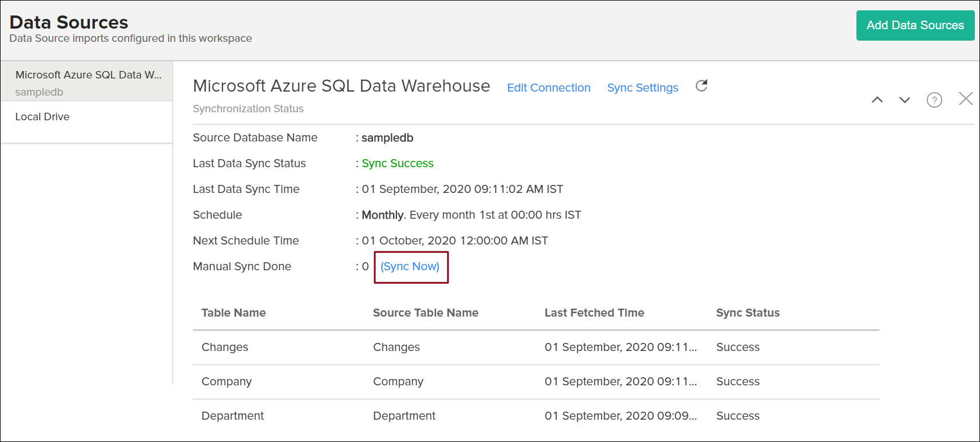
Task: Click the Source Table Name column header
Action: click(425, 313)
